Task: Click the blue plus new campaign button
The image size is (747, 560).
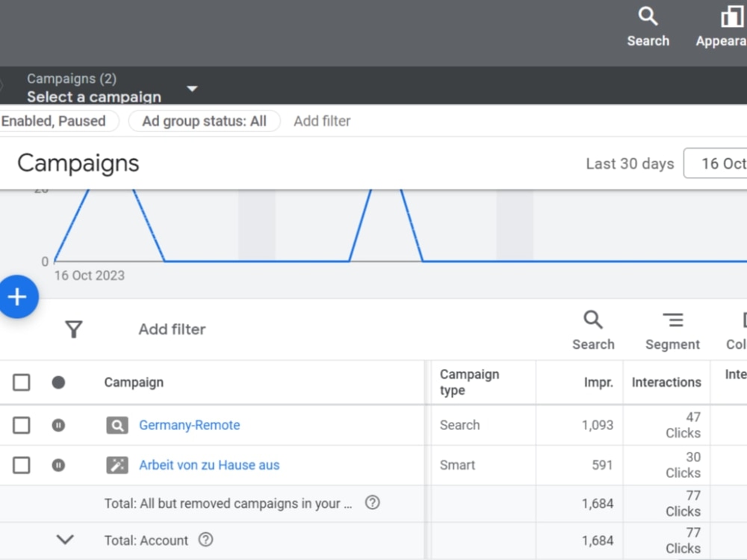Action: (x=18, y=296)
